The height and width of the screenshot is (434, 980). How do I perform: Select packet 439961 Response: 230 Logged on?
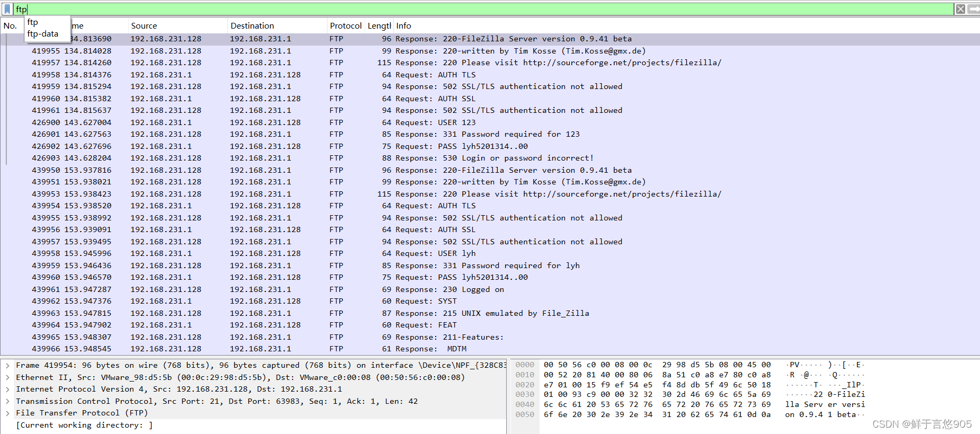(x=490, y=289)
